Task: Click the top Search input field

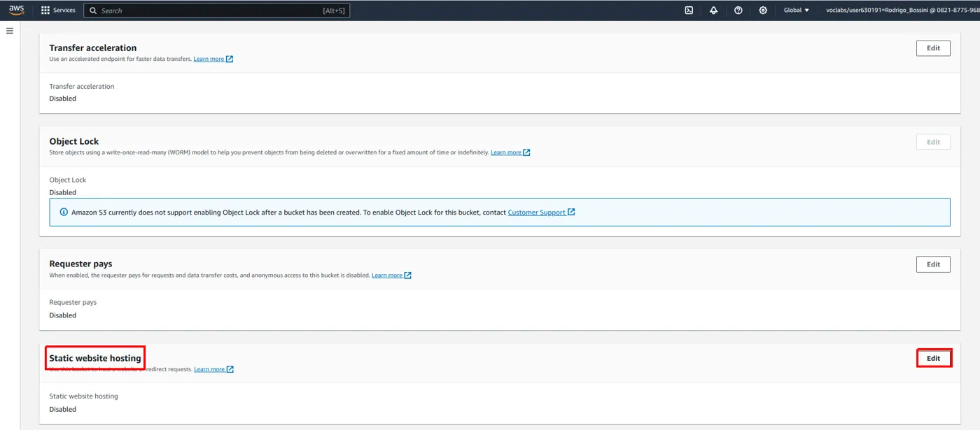Action: point(217,10)
